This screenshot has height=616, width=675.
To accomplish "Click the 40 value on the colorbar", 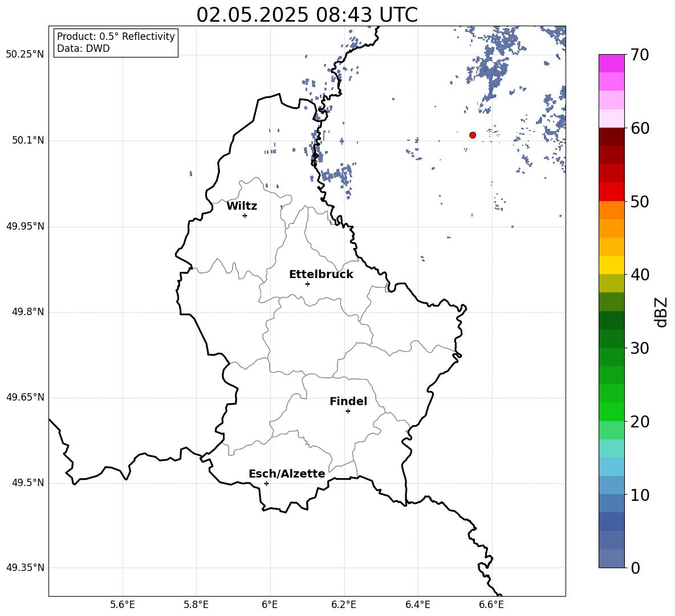I will [x=640, y=275].
